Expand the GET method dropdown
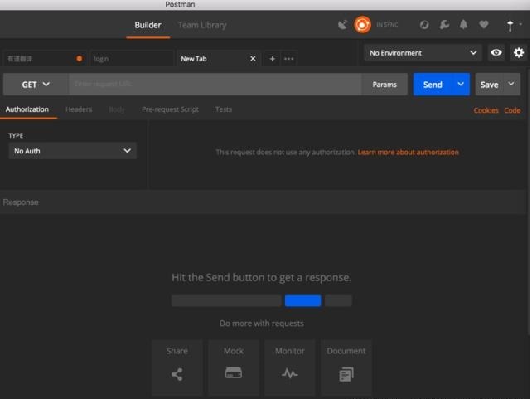The width and height of the screenshot is (532, 399). 36,85
